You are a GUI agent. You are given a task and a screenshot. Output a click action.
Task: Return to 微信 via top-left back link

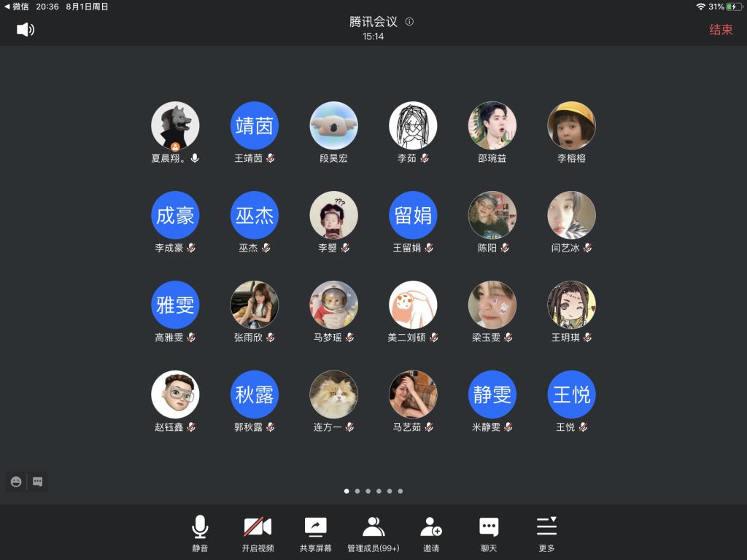[x=17, y=7]
